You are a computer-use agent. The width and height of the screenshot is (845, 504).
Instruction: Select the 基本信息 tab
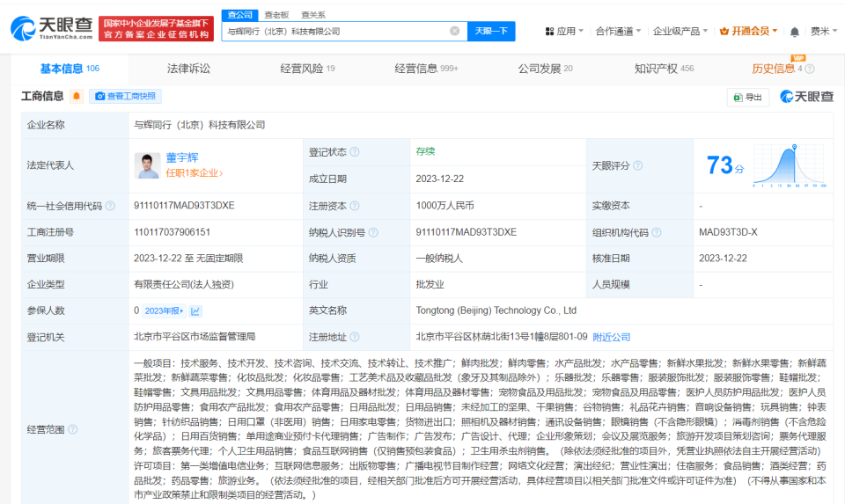tap(70, 69)
